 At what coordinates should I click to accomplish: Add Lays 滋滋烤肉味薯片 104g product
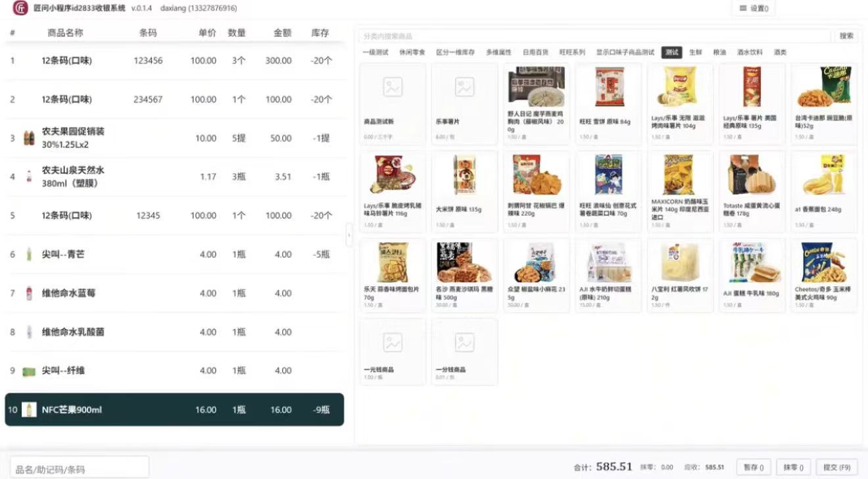680,104
